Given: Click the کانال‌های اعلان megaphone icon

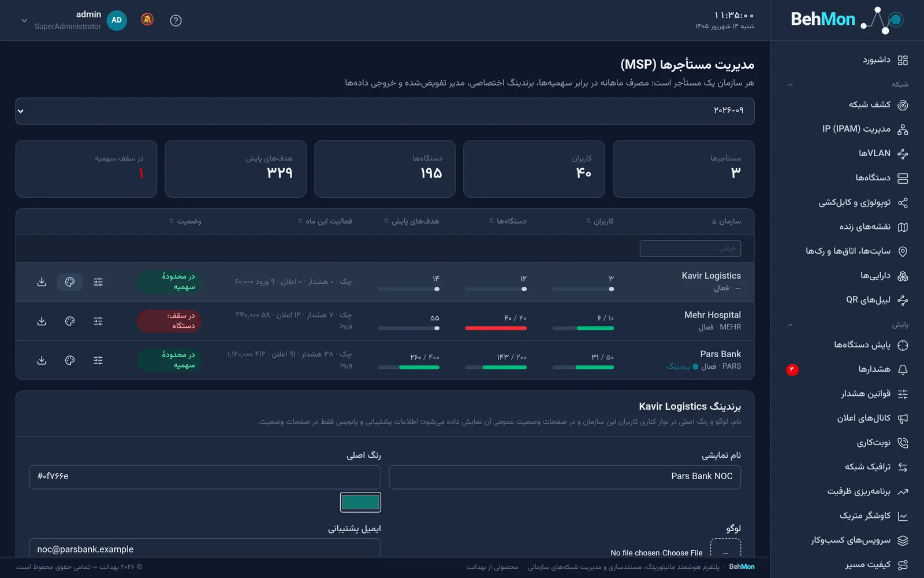Looking at the screenshot, I should coord(903,418).
